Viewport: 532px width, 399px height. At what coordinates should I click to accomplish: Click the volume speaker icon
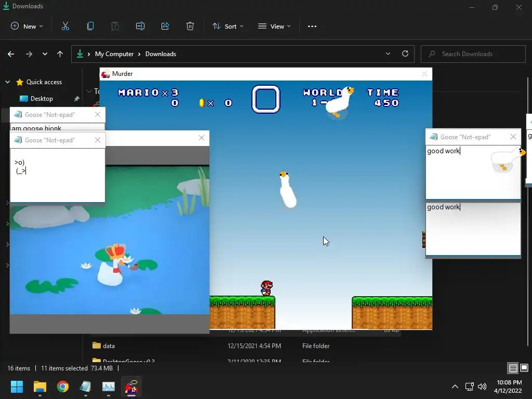(x=482, y=387)
